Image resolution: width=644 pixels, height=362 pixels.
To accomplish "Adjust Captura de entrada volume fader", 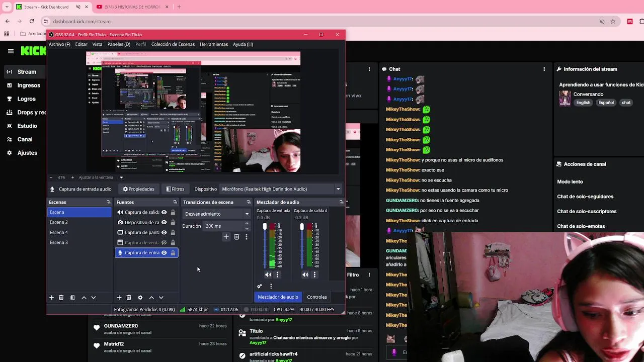I will click(265, 227).
